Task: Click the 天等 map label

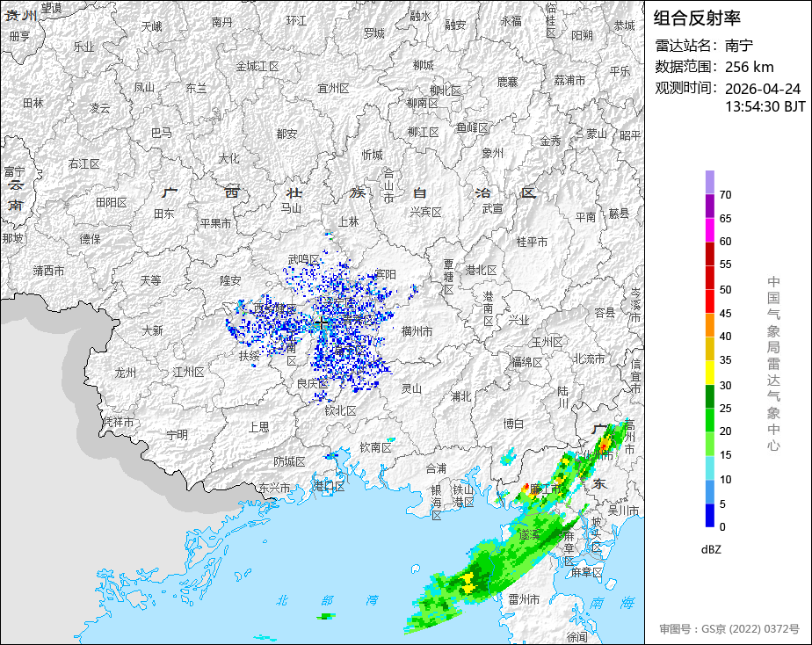Action: tap(150, 280)
